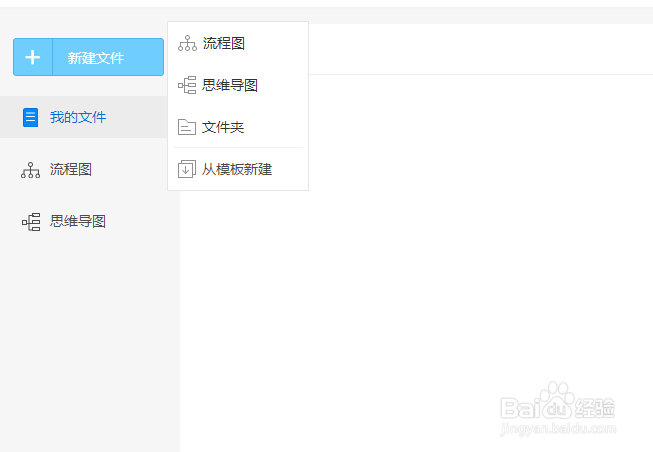The height and width of the screenshot is (452, 653).
Task: Choose 文件夹 from the new file dropdown
Action: coord(223,128)
